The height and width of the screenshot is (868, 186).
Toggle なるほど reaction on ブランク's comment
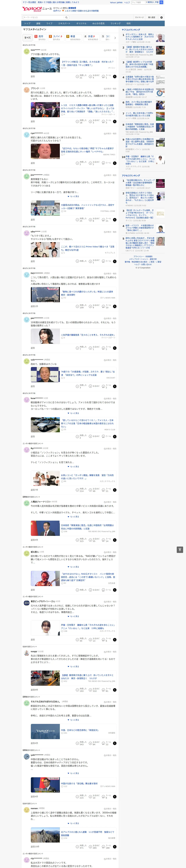(94, 121)
